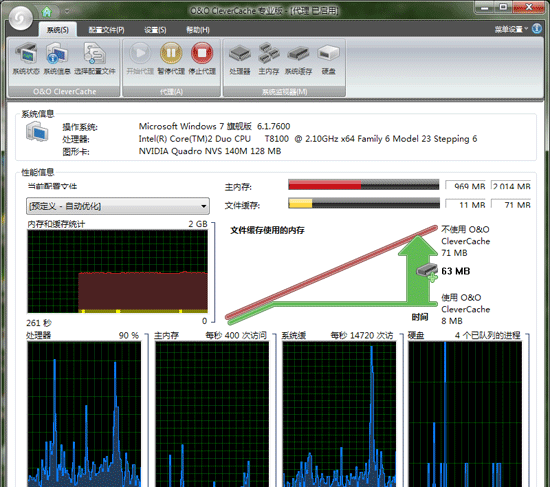
Task: Click the 主内存 red usage bar
Action: [x=363, y=185]
